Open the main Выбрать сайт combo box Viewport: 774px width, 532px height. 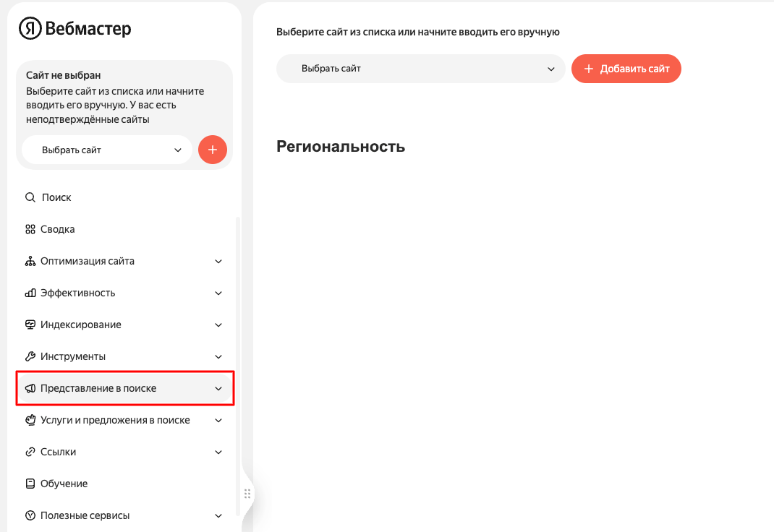[x=420, y=69]
